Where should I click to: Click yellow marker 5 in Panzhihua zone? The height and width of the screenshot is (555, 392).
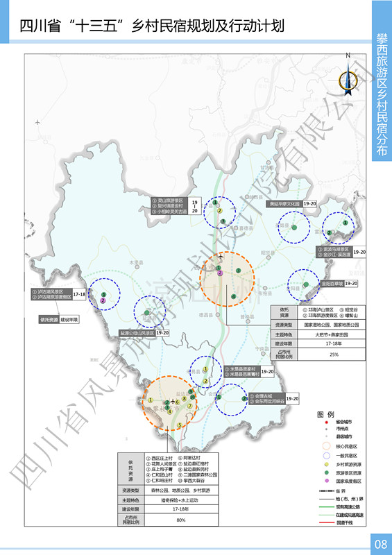[180, 425]
